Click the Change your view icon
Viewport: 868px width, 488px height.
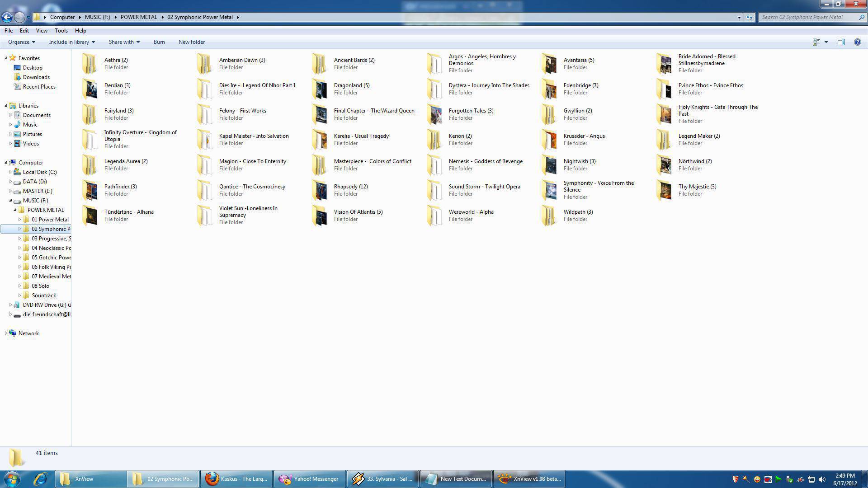click(x=816, y=42)
